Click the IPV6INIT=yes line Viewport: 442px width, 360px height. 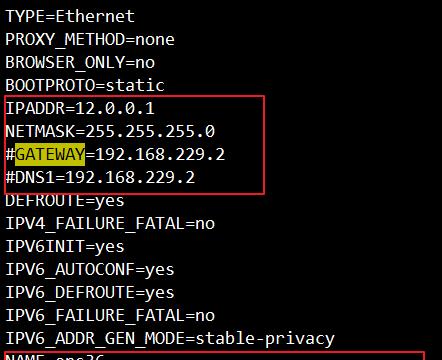65,247
